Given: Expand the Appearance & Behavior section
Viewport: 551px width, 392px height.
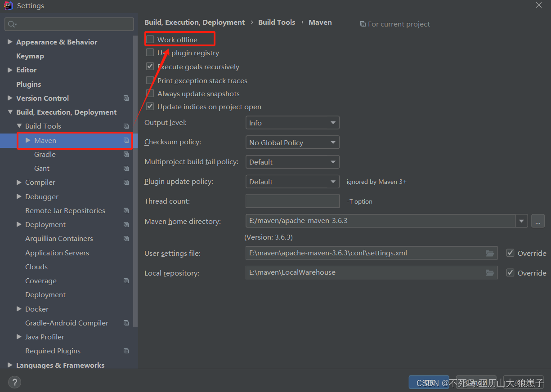Looking at the screenshot, I should pos(10,42).
